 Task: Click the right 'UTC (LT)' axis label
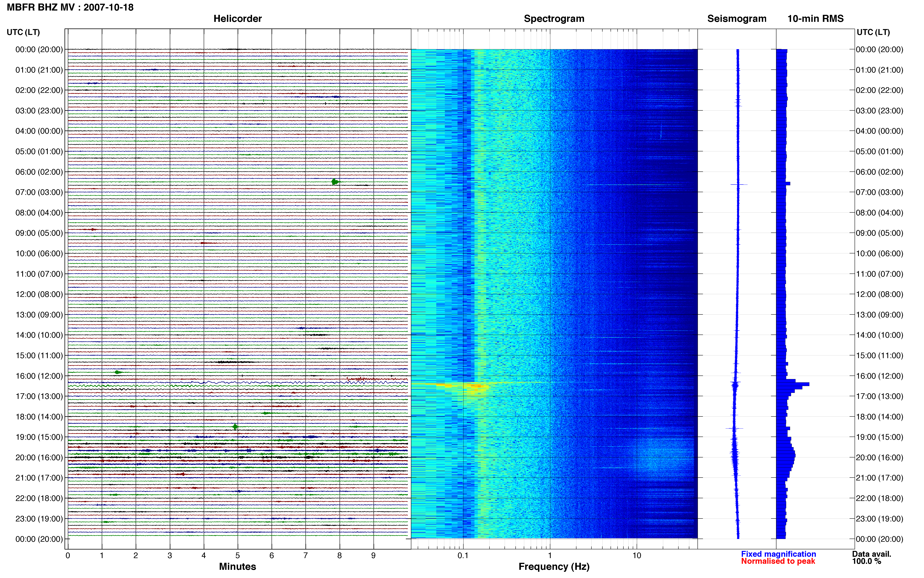click(873, 32)
